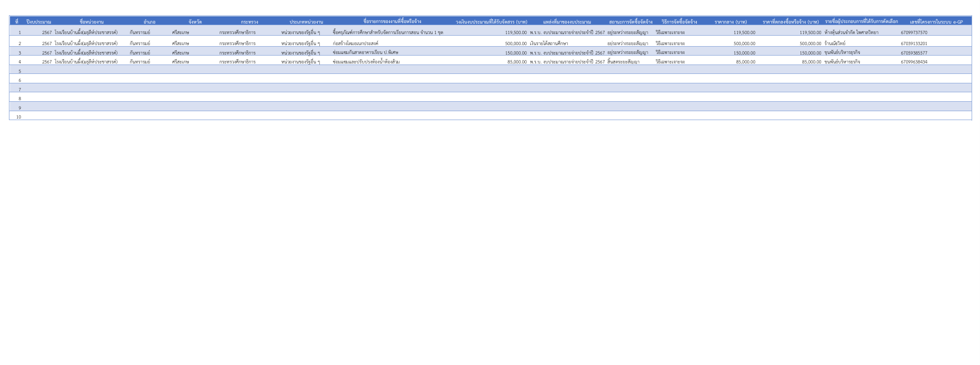The height and width of the screenshot is (365, 980).
Task: Click the 'สิ้นสุดระยะสัญญา' status cell
Action: click(623, 62)
